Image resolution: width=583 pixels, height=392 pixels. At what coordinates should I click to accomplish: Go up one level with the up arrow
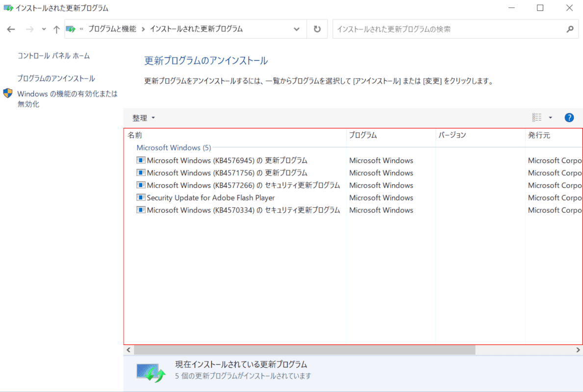click(56, 29)
